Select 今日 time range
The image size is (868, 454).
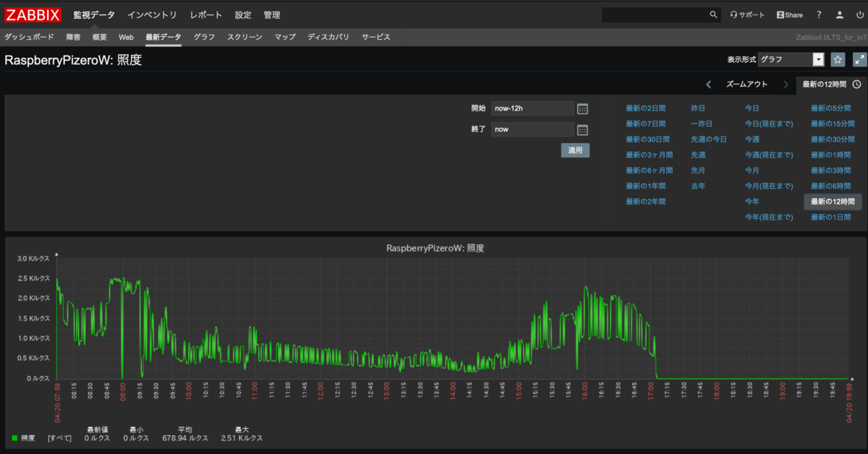click(752, 108)
